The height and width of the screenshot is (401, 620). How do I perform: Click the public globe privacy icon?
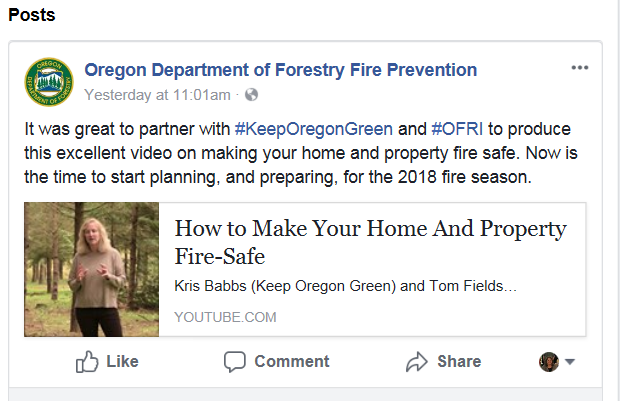251,95
